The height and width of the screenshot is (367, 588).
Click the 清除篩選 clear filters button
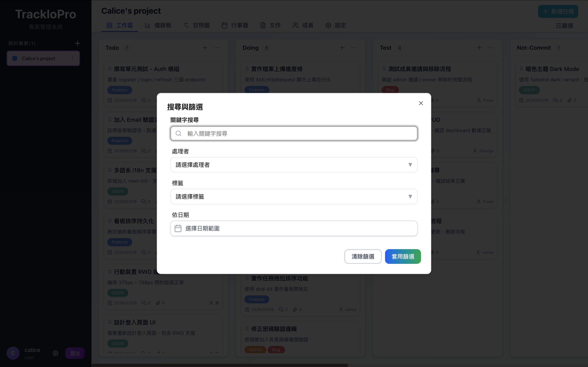363,256
